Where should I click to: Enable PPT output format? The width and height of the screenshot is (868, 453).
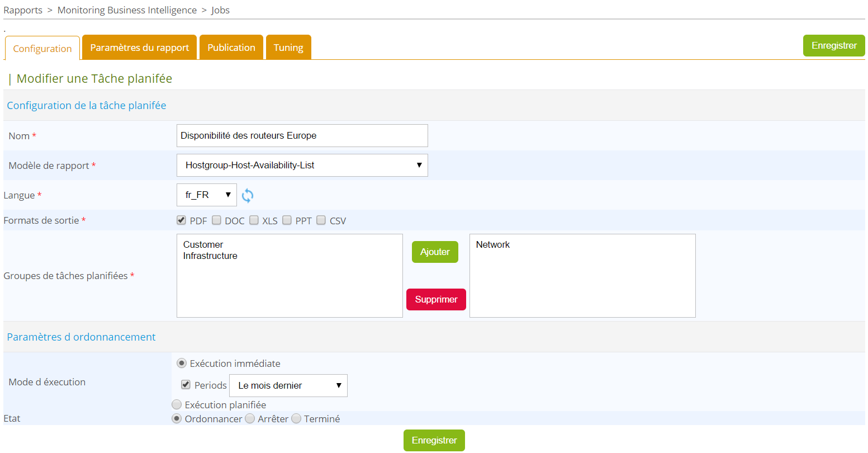click(287, 220)
